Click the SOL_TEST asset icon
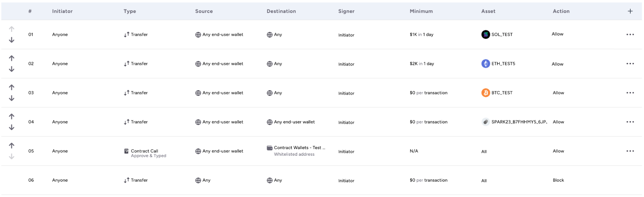This screenshot has height=197, width=644. click(486, 34)
